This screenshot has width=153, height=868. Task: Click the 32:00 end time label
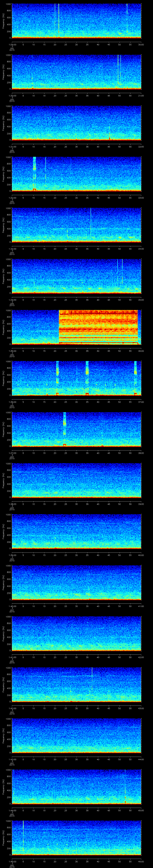(141, 147)
